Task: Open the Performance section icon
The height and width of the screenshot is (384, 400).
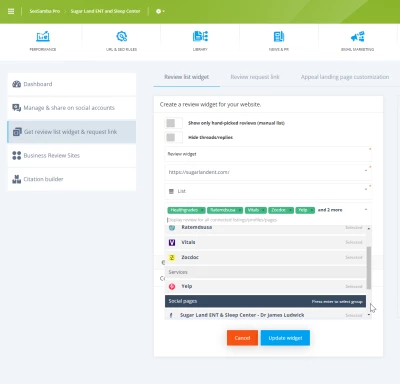Action: click(x=43, y=37)
